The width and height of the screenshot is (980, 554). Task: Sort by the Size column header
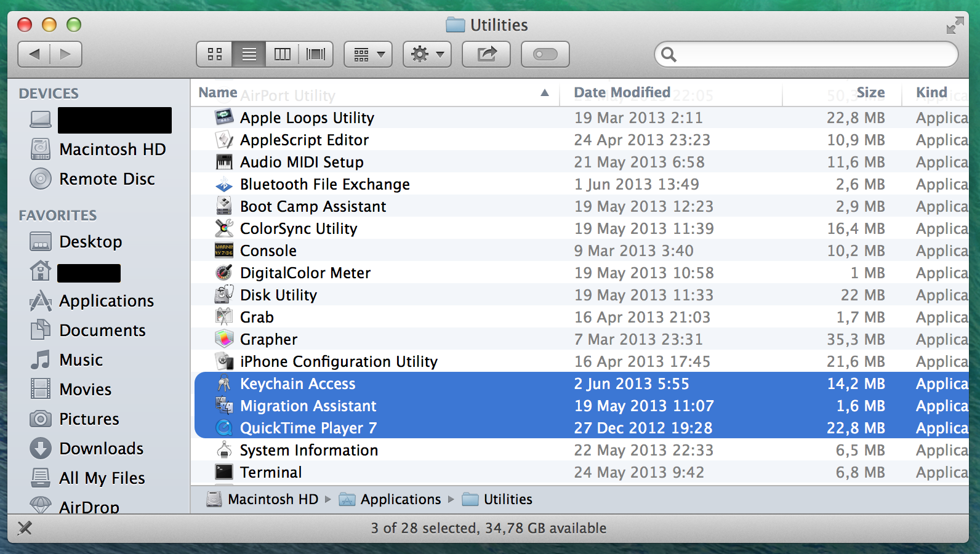point(841,93)
